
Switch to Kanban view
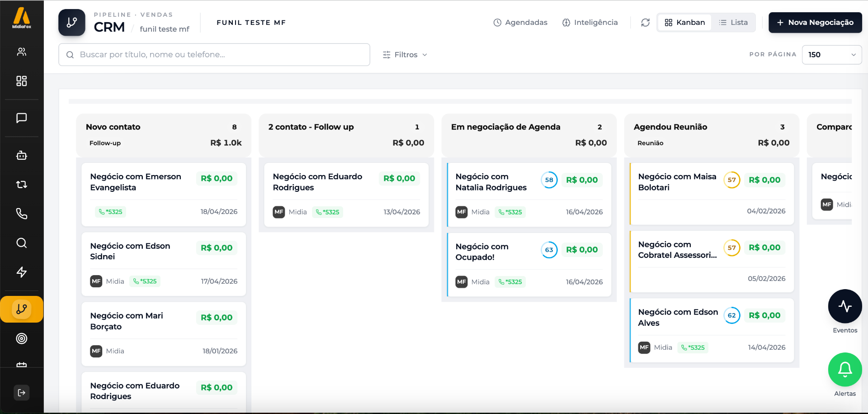(684, 23)
